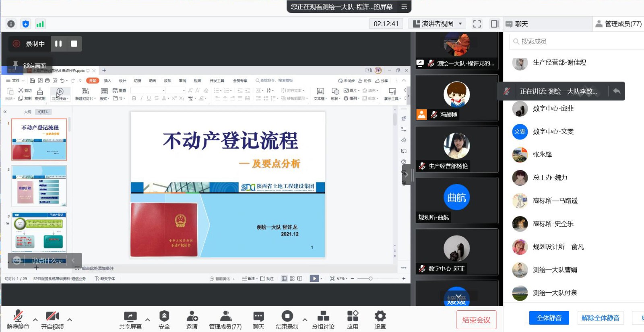The image size is (644, 332).
Task: Click the End Meeting (结束会议) button
Action: tap(476, 320)
